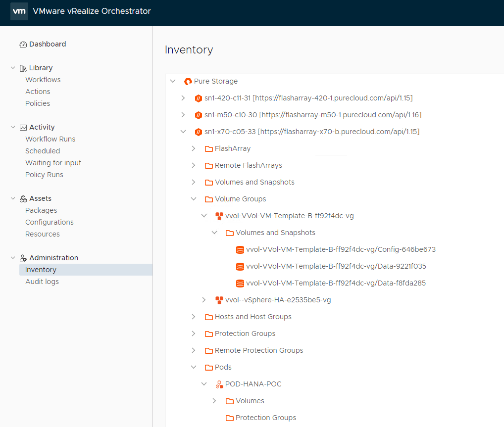Click the vvol-VVol-VM-Template-B-ff92f4dc-vg volume group icon
This screenshot has height=427, width=504.
click(219, 216)
